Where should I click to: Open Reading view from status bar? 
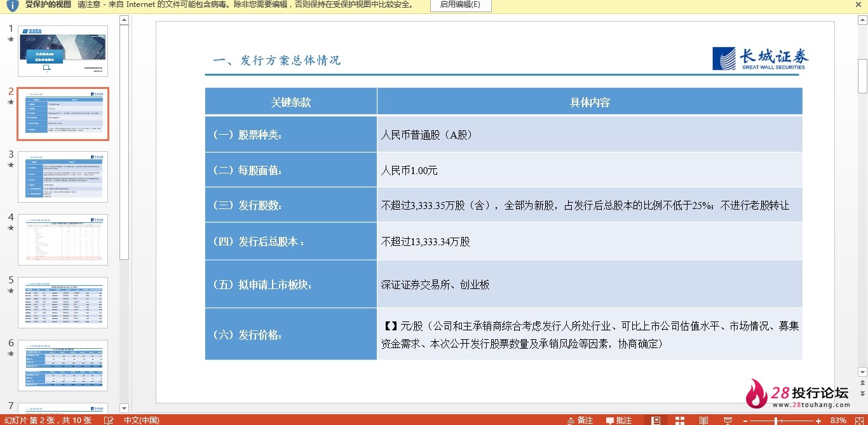pos(703,420)
